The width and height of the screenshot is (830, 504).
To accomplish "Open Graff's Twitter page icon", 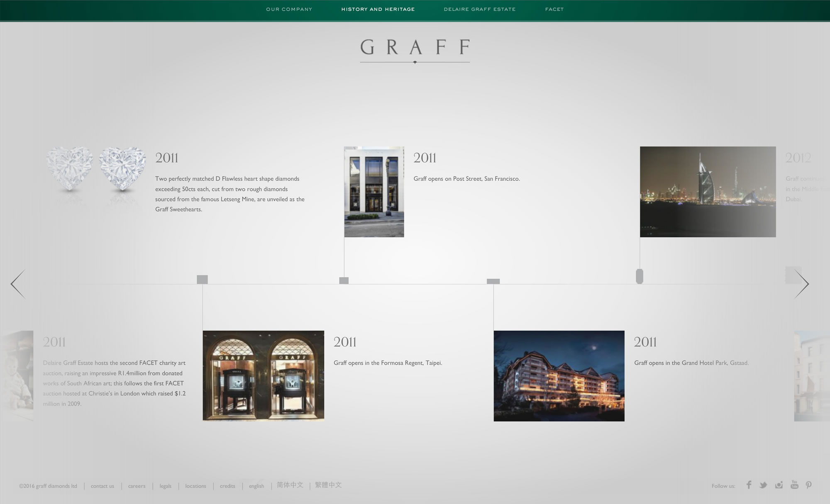I will coord(763,485).
